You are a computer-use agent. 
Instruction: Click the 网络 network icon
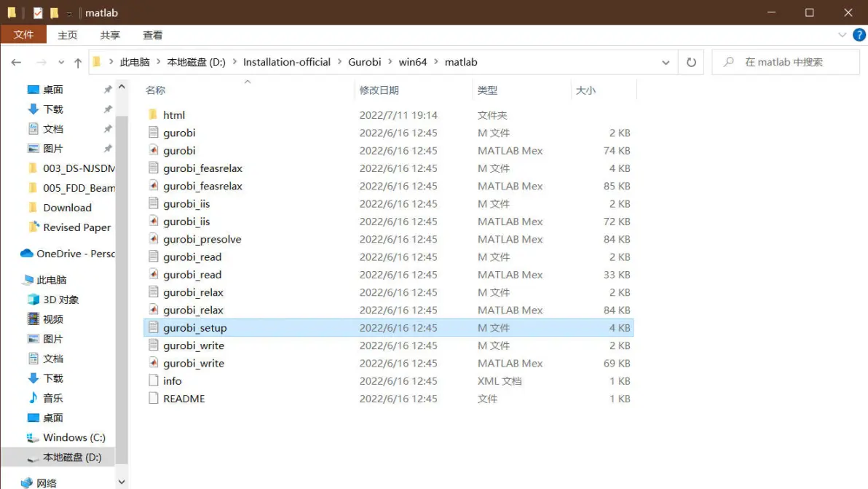(x=26, y=483)
